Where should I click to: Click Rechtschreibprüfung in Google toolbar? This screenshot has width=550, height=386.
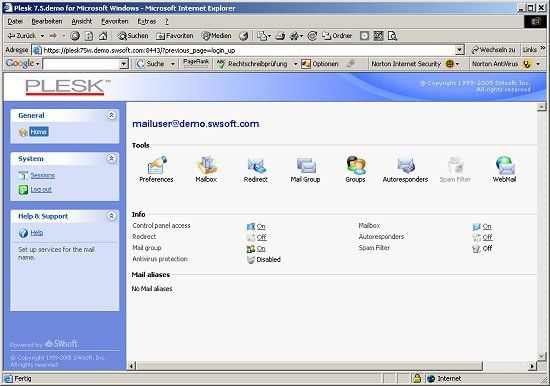click(x=252, y=64)
